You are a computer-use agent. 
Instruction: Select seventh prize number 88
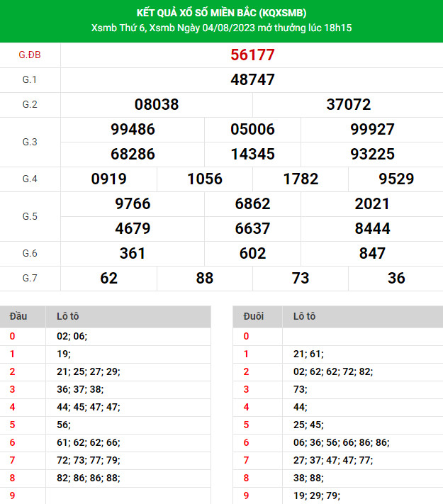[205, 279]
